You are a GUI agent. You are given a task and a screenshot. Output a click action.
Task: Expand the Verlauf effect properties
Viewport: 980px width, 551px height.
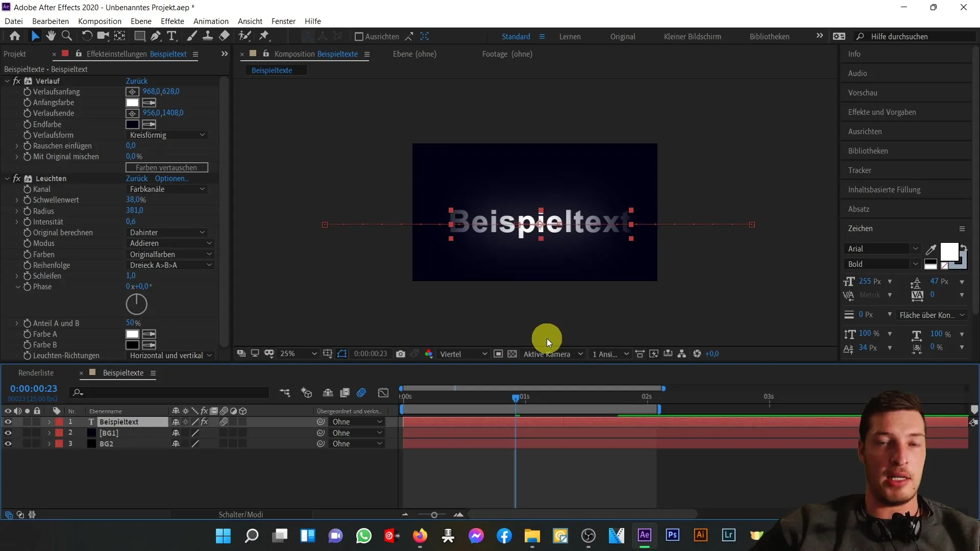(x=8, y=80)
